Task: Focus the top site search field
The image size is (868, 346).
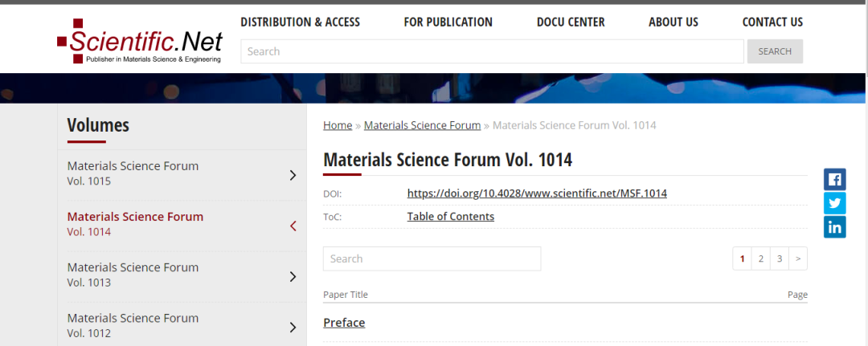Action: tap(492, 51)
